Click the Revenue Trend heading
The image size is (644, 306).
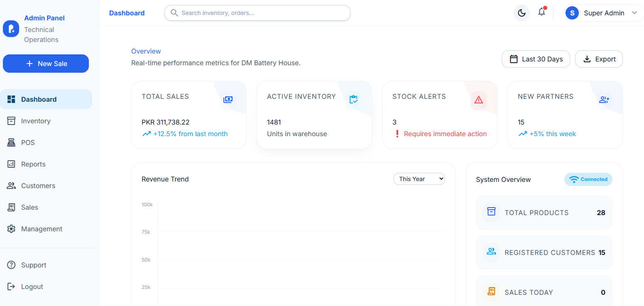165,179
